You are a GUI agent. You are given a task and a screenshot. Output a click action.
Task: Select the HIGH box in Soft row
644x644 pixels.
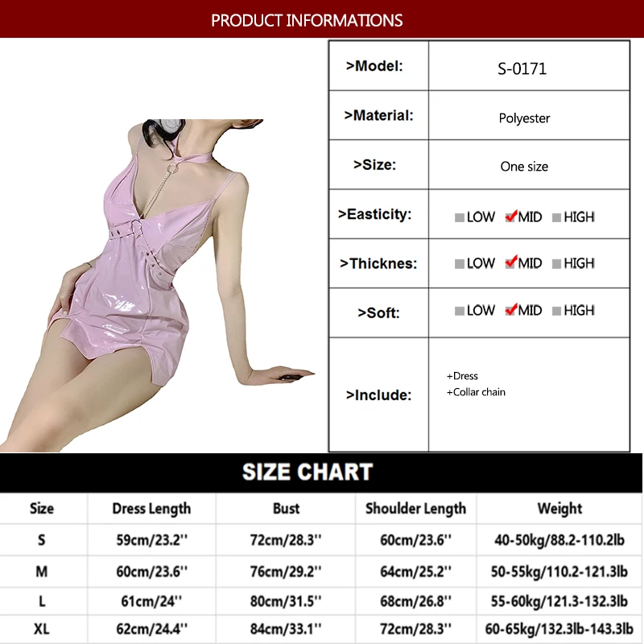click(556, 311)
